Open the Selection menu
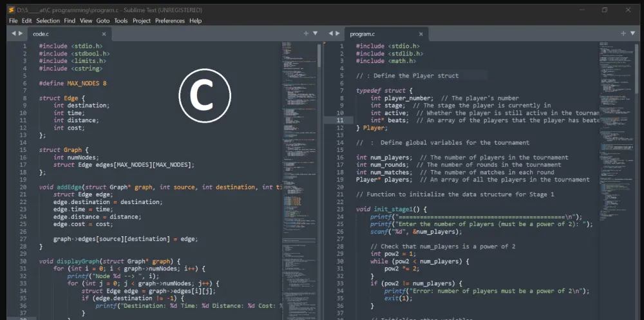The width and height of the screenshot is (644, 320). pos(48,21)
